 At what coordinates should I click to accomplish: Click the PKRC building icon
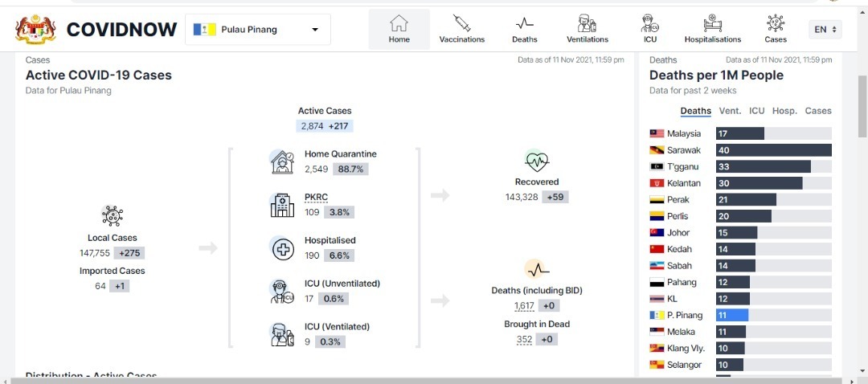tap(282, 206)
